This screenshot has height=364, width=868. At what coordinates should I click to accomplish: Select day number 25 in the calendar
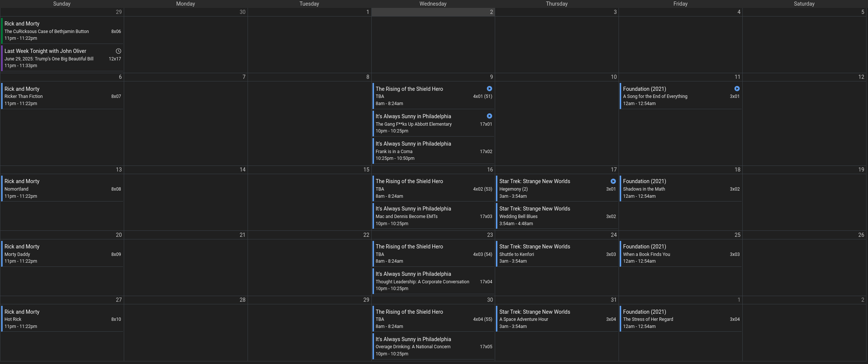click(x=737, y=235)
